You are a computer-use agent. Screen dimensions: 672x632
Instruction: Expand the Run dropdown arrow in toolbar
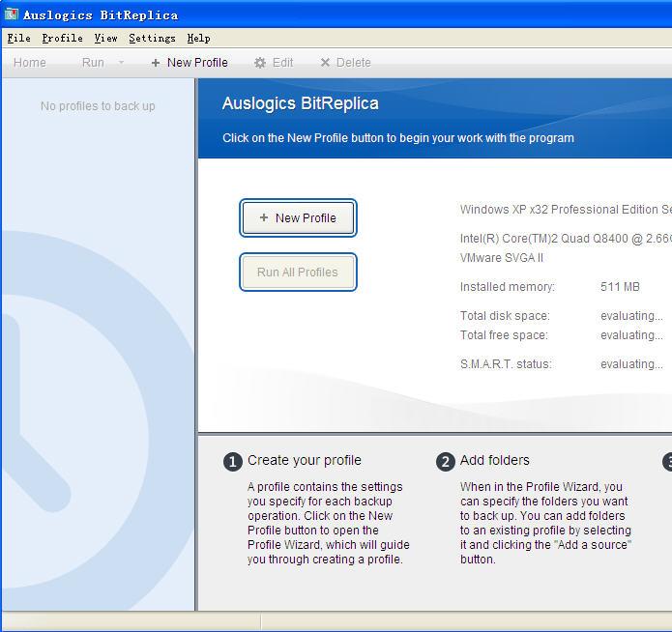121,63
